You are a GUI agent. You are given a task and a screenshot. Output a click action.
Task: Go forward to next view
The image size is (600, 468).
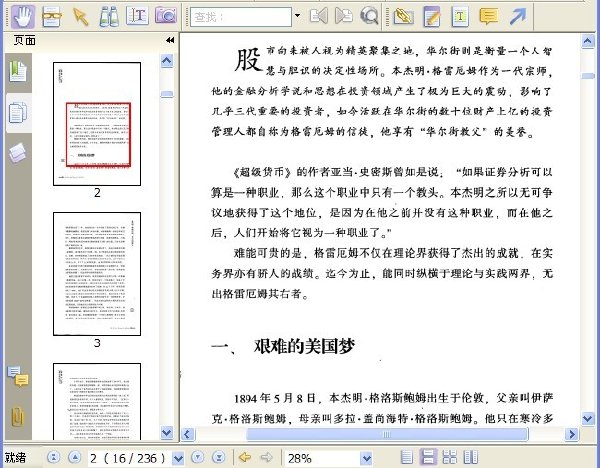[x=266, y=457]
